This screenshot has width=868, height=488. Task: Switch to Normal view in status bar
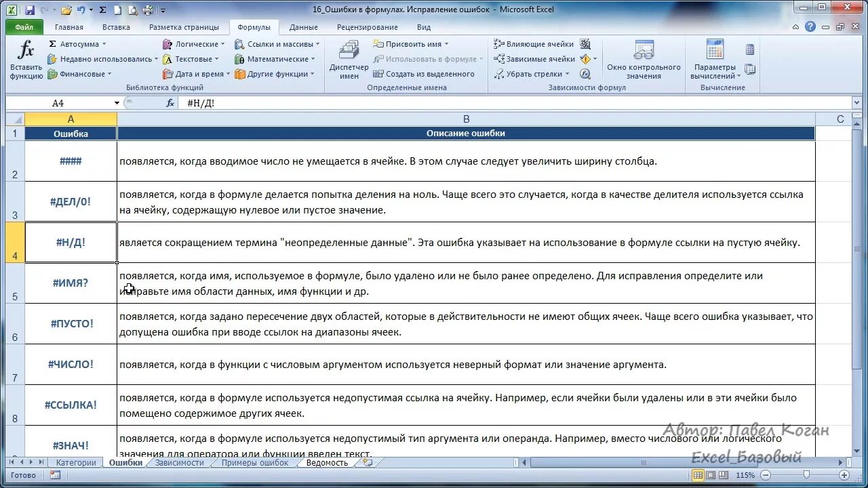(698, 475)
